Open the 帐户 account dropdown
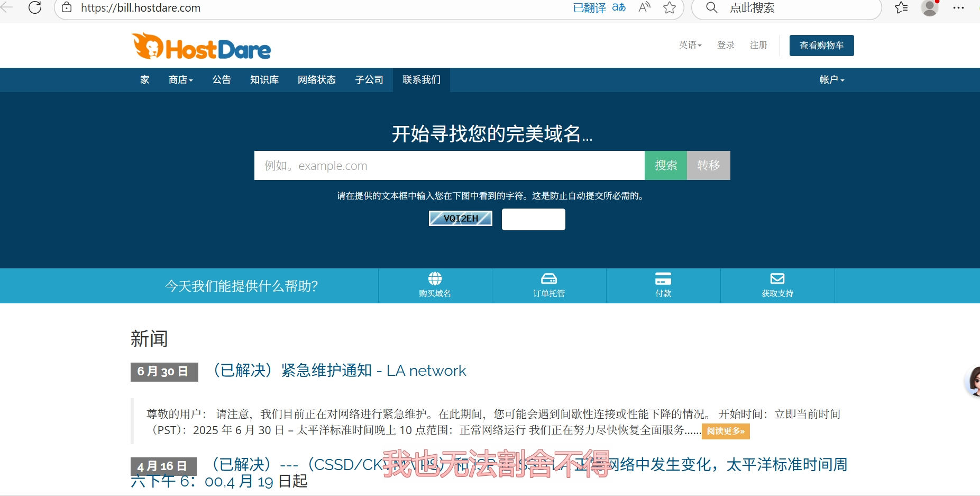 pyautogui.click(x=832, y=80)
